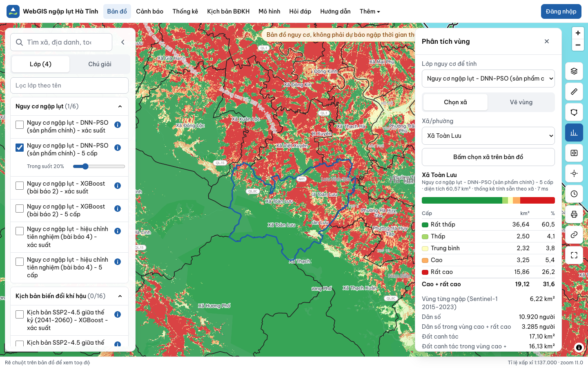Click the Đăng nhập button
The height and width of the screenshot is (368, 588).
pos(561,11)
